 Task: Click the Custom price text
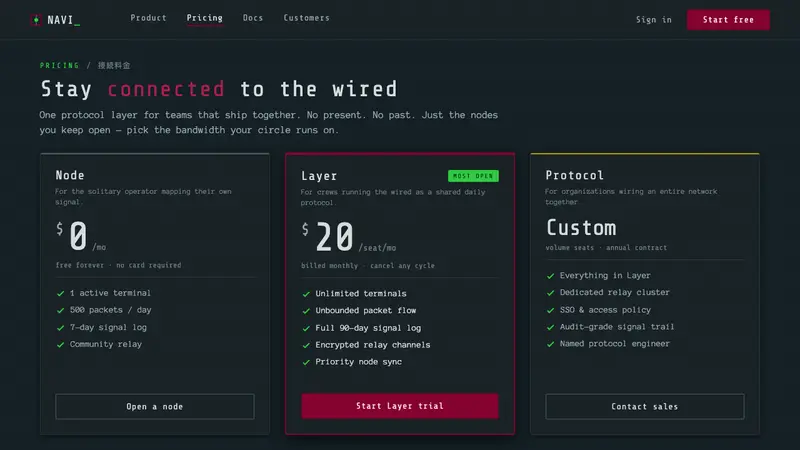tap(581, 228)
